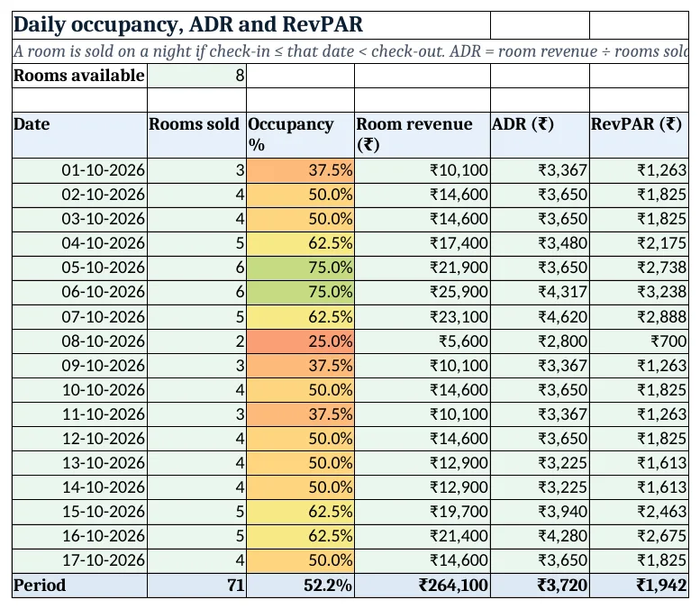Click ADR ₹3,480 cell
700x609 pixels.
541,244
